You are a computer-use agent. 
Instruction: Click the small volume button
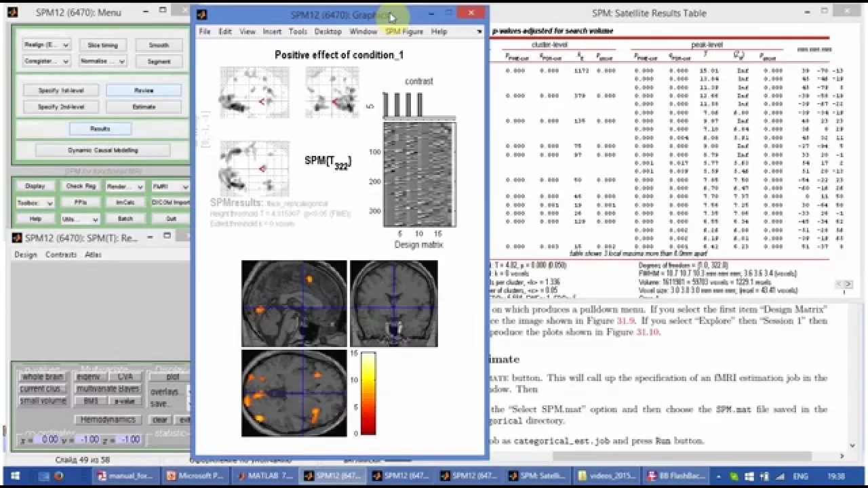42,401
